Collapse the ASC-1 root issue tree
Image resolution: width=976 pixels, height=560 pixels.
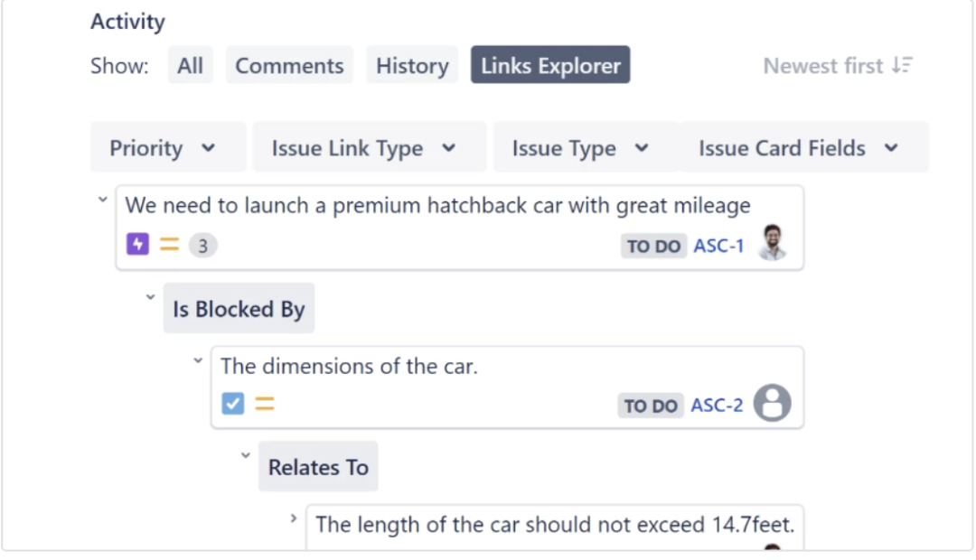coord(102,200)
